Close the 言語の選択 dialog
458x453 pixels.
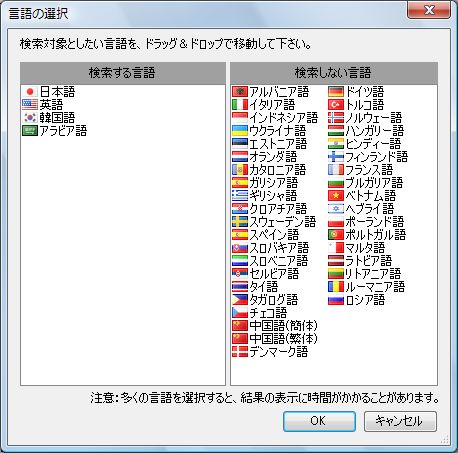click(429, 11)
